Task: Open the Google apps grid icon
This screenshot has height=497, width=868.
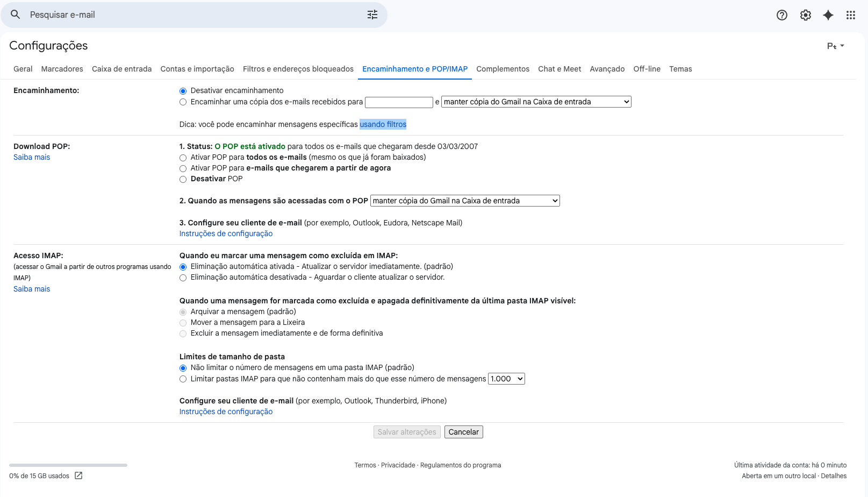Action: pos(850,15)
